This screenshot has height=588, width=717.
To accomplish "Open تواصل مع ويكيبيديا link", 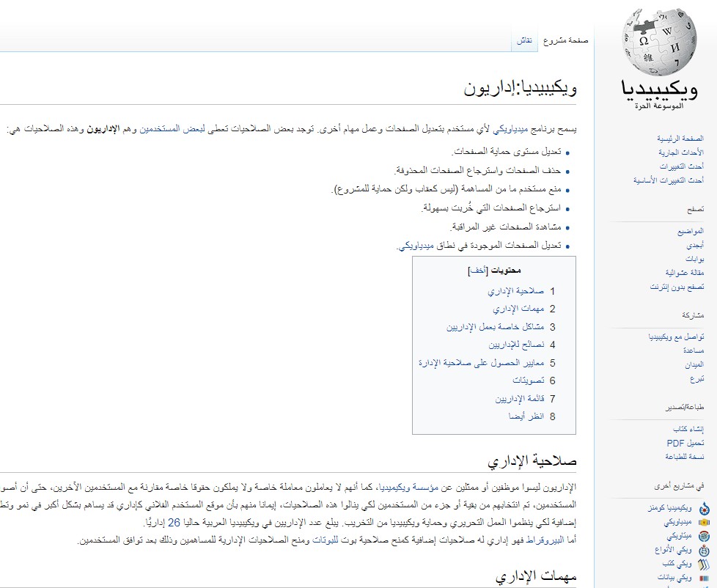I will click(x=676, y=337).
